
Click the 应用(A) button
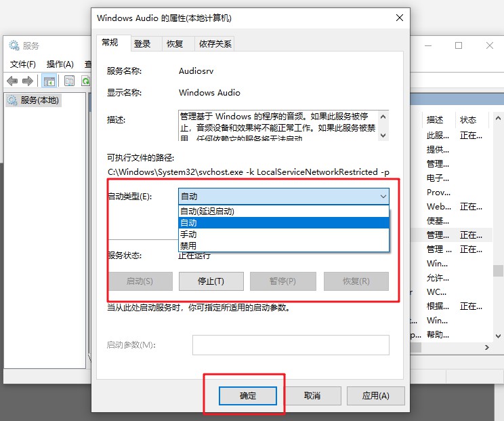click(x=375, y=395)
